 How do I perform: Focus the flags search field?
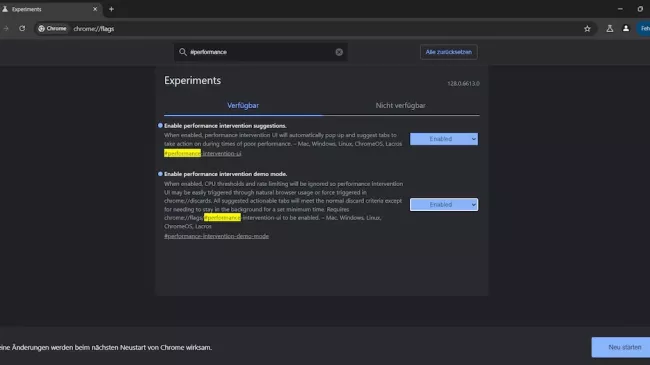261,52
